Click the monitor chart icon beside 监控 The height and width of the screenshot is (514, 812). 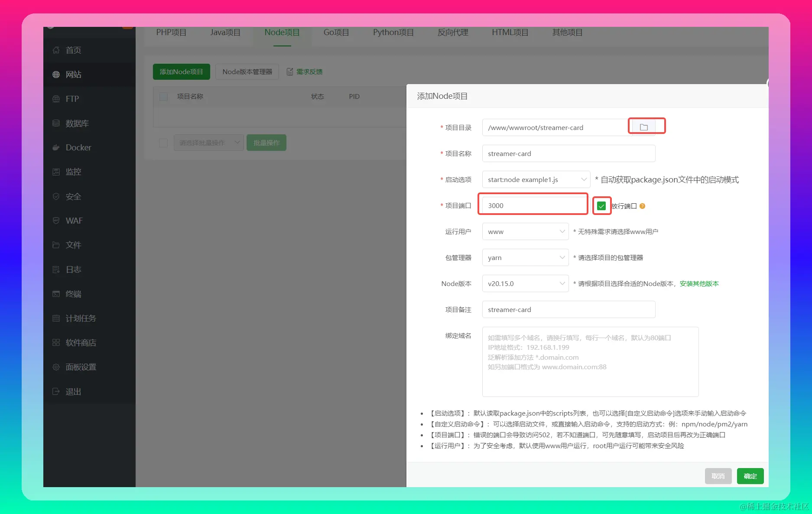pyautogui.click(x=56, y=172)
